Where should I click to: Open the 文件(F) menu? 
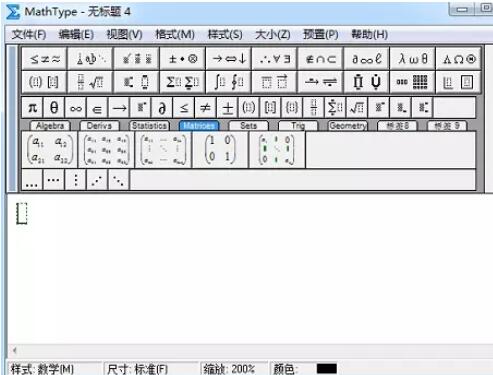29,34
